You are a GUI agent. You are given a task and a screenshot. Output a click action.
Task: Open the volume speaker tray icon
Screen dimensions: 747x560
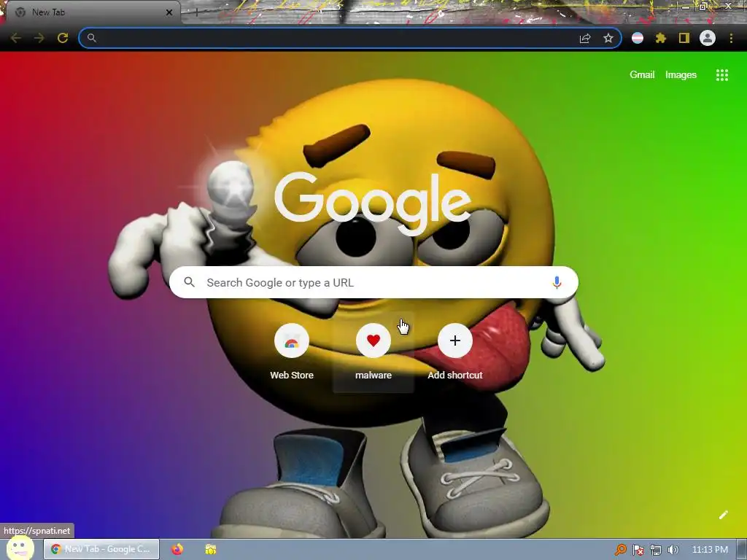673,550
